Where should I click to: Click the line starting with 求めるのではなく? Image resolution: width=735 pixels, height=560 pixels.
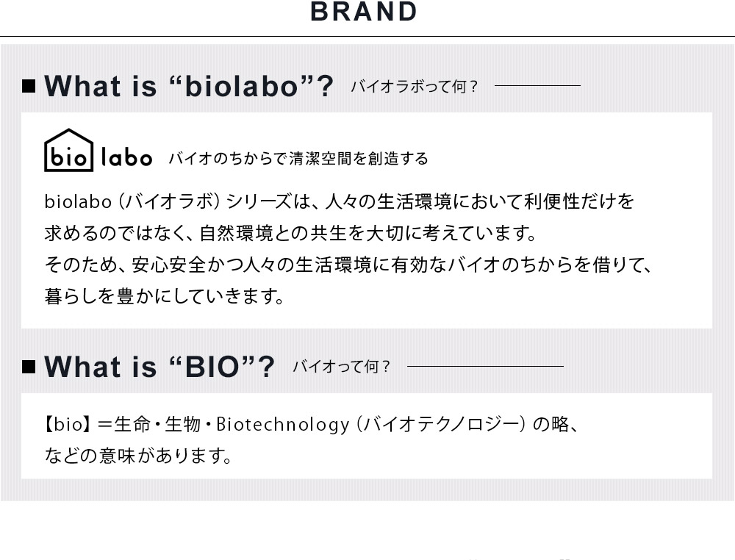point(290,233)
